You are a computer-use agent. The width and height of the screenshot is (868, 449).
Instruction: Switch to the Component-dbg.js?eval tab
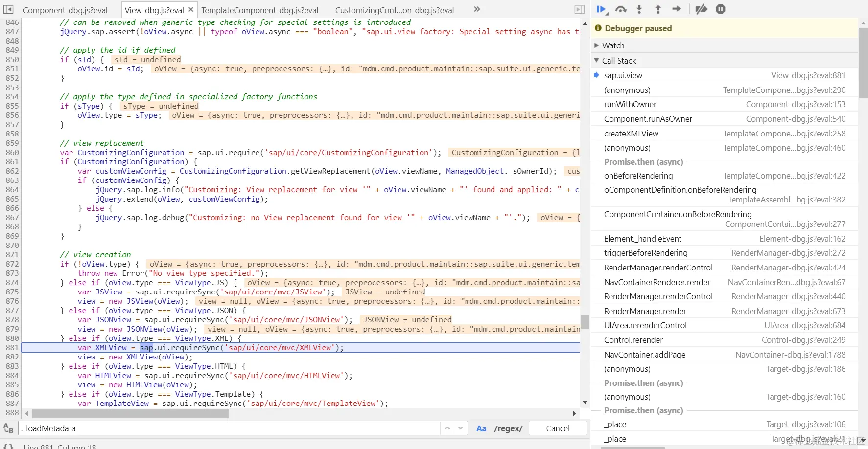point(65,10)
